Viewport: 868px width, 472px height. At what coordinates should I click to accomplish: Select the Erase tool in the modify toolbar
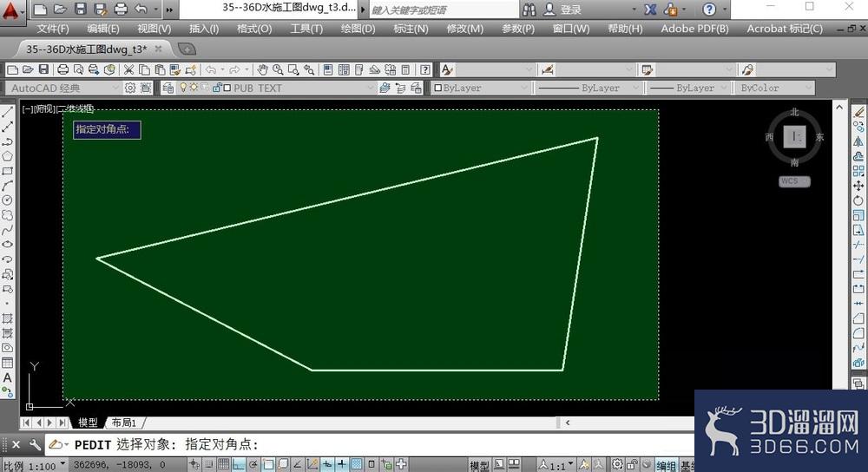pyautogui.click(x=858, y=112)
